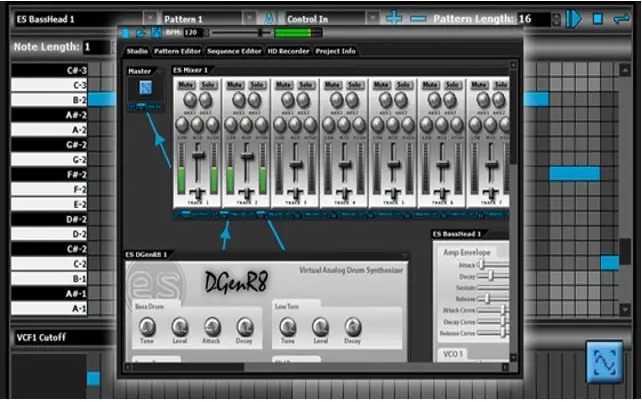Mute Track 1 in the ES Mixer
The width and height of the screenshot is (642, 402).
tap(185, 87)
